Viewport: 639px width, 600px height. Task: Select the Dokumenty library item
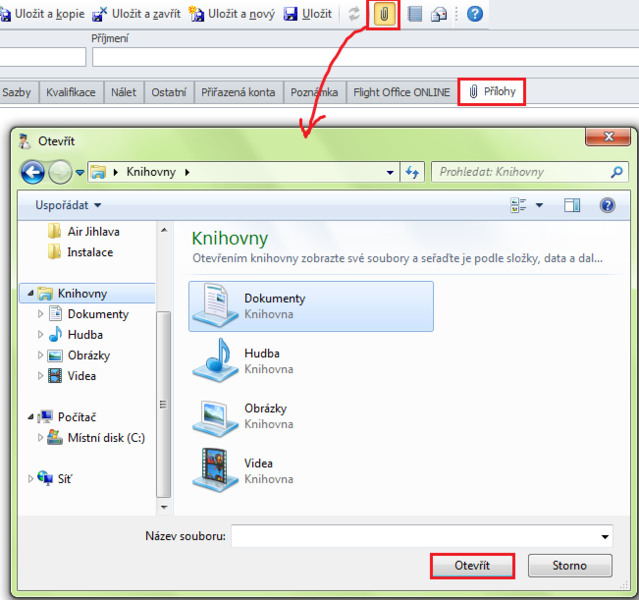(x=310, y=305)
